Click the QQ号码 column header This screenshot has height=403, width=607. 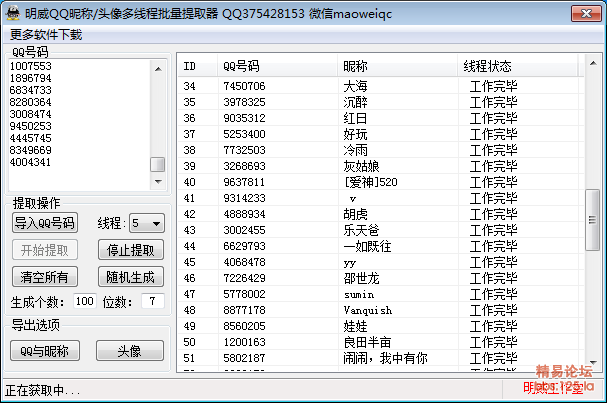coord(277,66)
